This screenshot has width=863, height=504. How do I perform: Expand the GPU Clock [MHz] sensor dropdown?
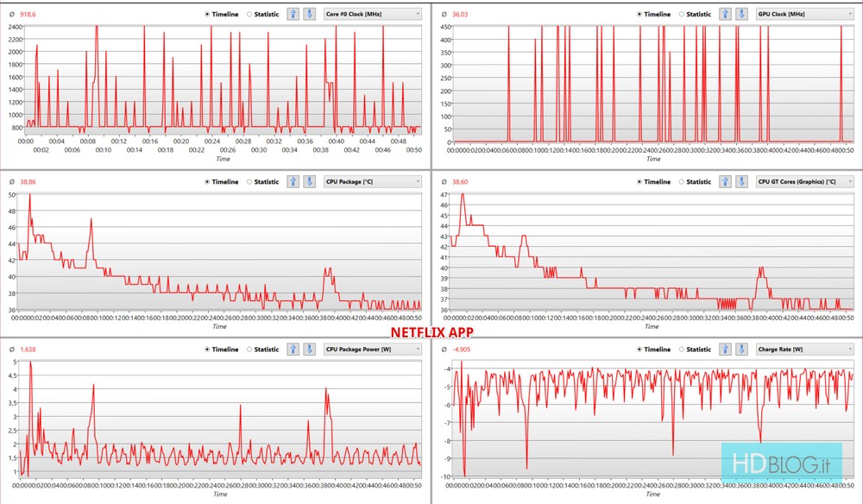coord(804,14)
